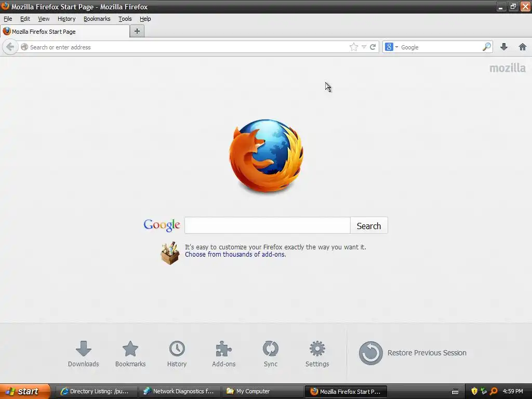Open Settings gear on the start page
This screenshot has width=532, height=399.
click(317, 354)
